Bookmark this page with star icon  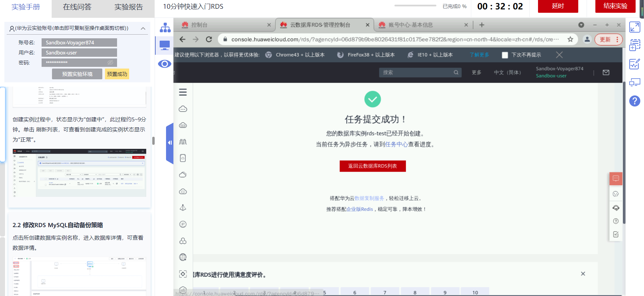click(570, 39)
